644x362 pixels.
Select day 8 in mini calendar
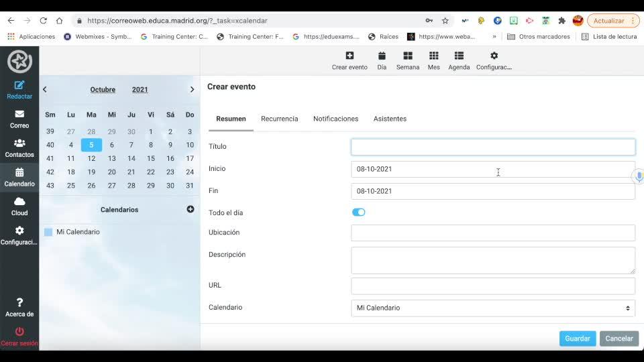(151, 145)
